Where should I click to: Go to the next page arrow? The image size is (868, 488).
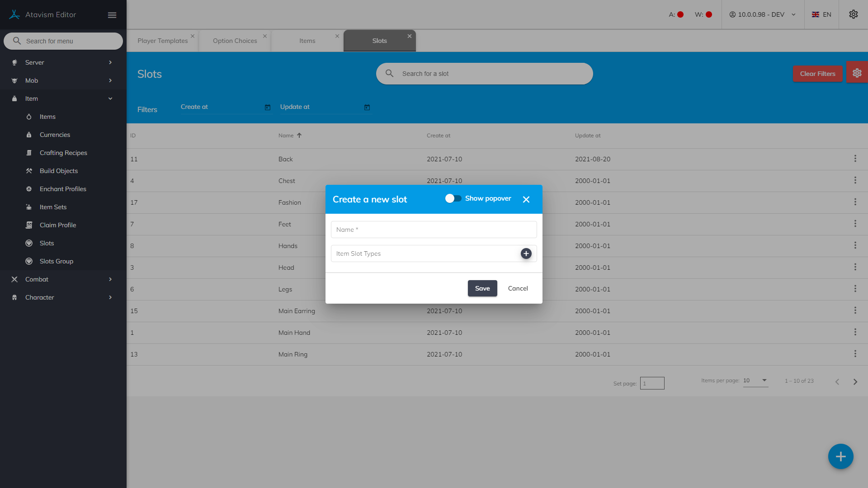[x=855, y=382]
